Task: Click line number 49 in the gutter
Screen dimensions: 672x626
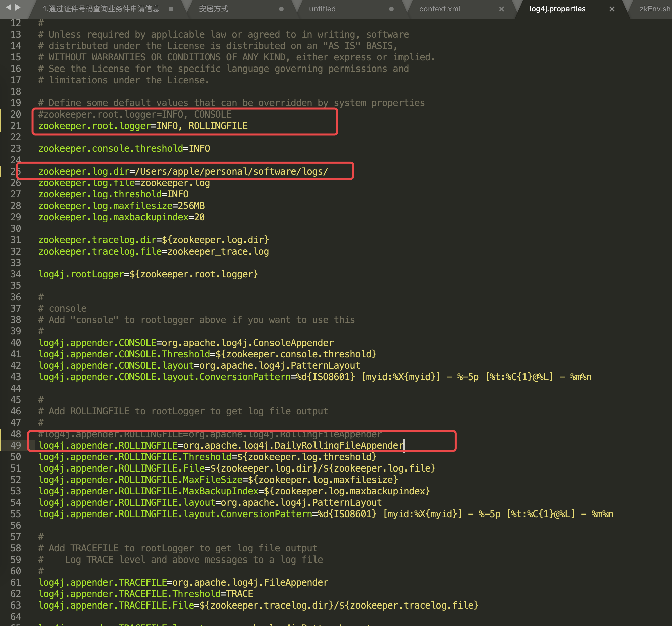Action: pos(16,445)
